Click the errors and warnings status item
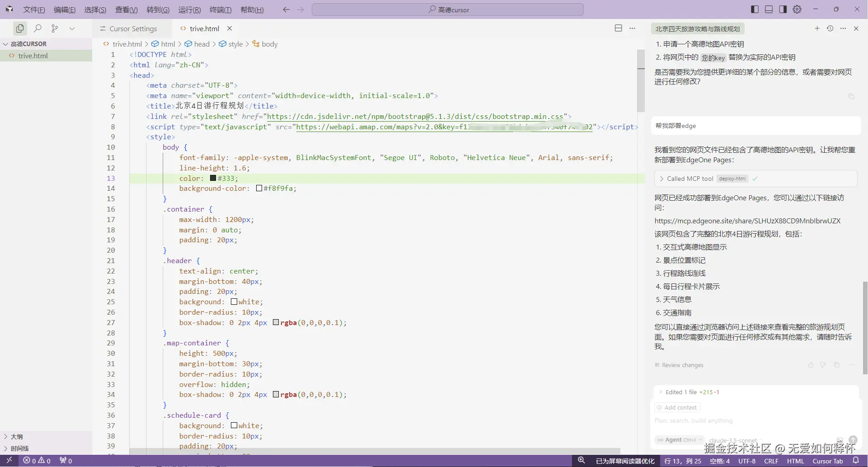 37,461
